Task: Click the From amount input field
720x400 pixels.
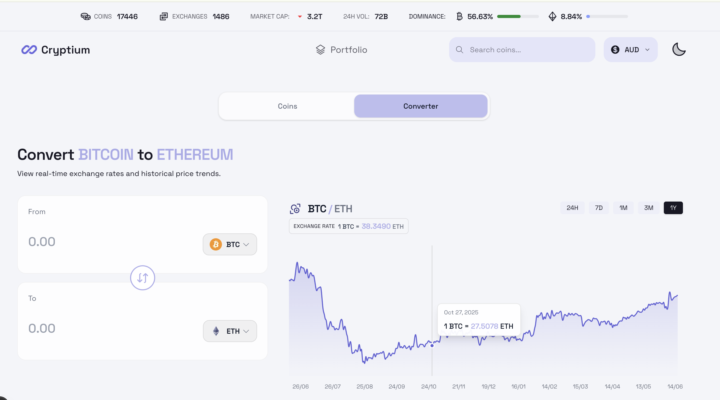Action: 112,242
